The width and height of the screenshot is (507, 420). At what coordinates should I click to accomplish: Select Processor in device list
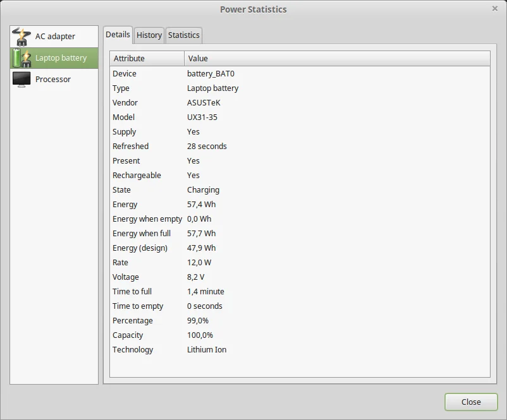click(x=54, y=80)
